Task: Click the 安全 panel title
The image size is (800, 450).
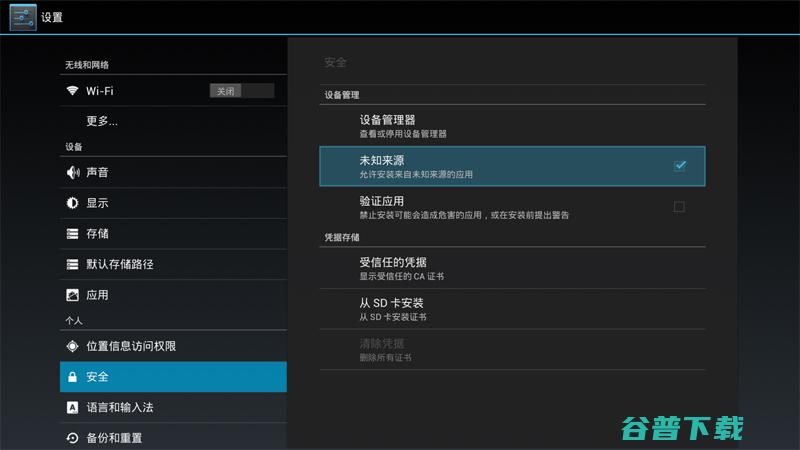Action: coord(335,62)
